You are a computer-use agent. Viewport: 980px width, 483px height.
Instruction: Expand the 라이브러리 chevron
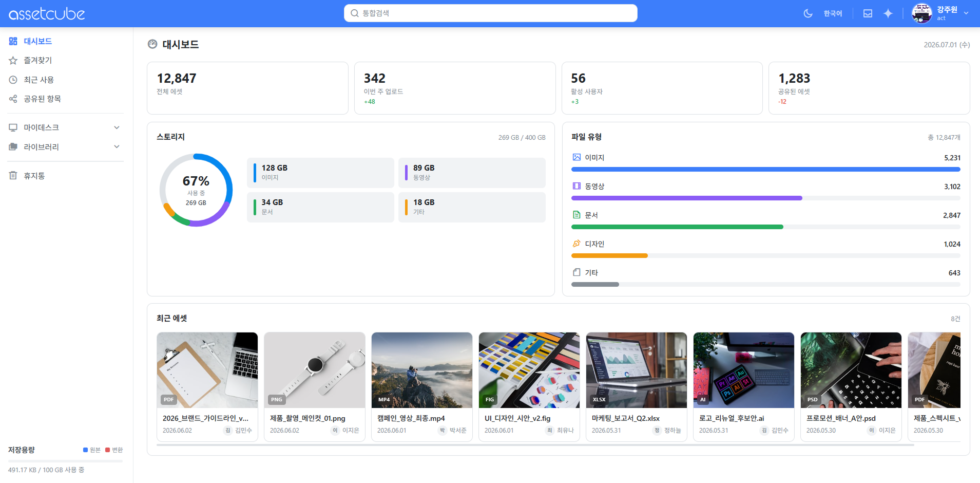click(117, 147)
